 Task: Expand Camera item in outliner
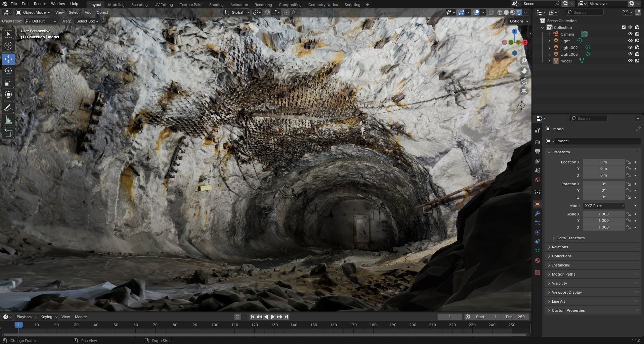[x=550, y=34]
